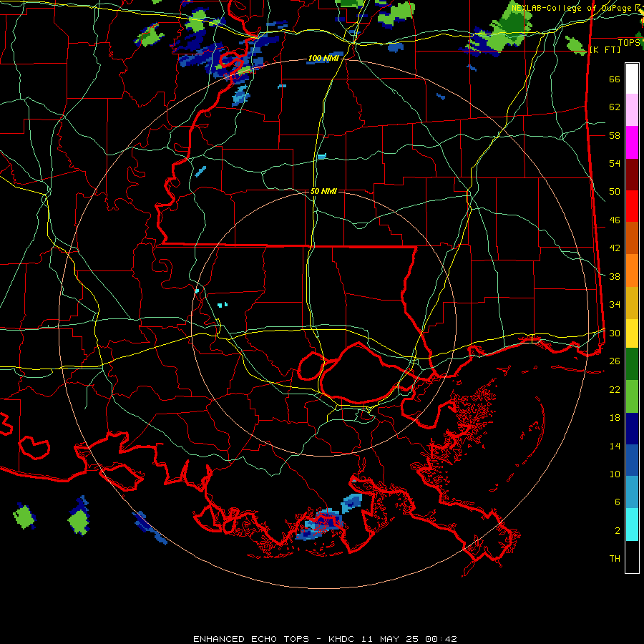Click the legend value '2'
Viewport: 644px width, 644px height.
[x=618, y=531]
